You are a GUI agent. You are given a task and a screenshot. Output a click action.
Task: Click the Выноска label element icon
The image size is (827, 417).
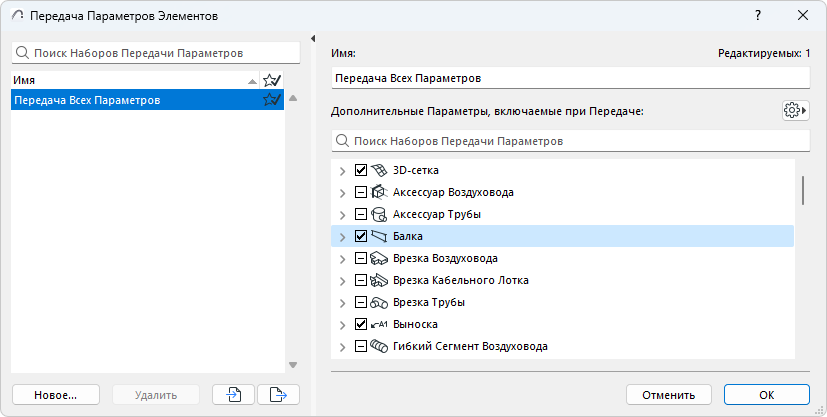[380, 325]
